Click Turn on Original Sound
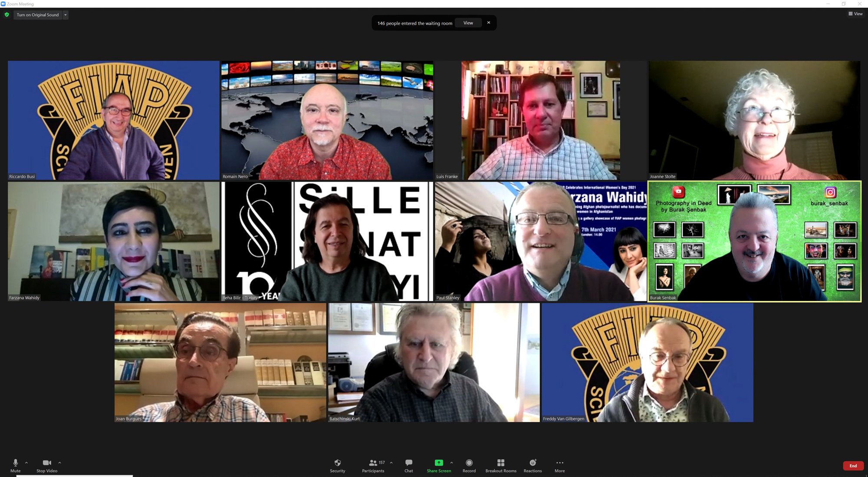868x477 pixels. click(38, 15)
